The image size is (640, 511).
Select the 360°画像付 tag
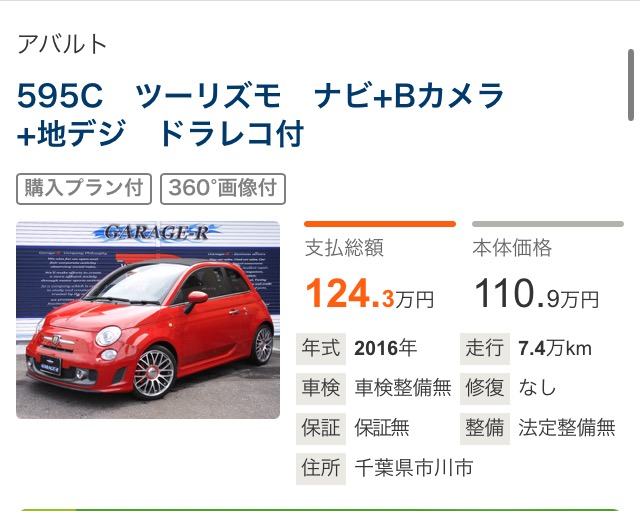223,189
